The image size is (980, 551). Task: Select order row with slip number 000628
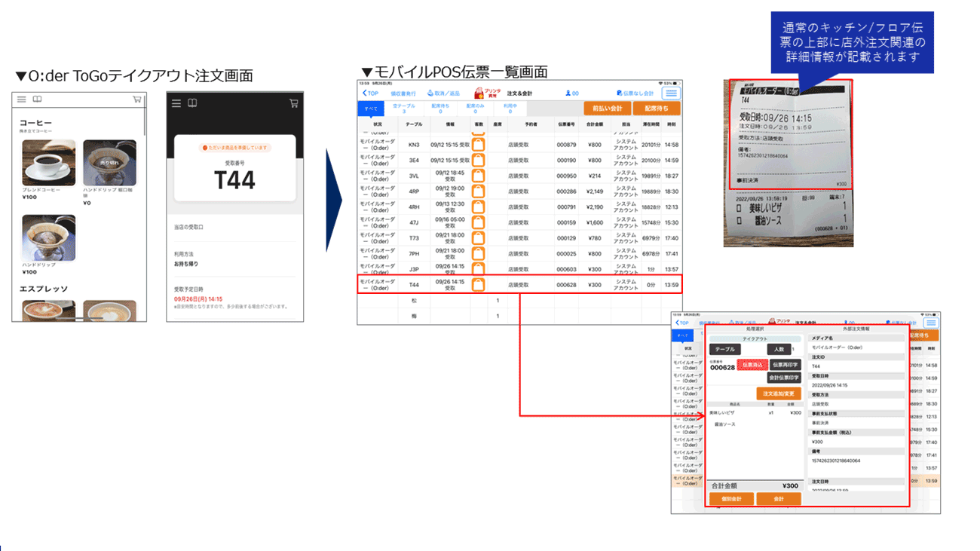(519, 285)
